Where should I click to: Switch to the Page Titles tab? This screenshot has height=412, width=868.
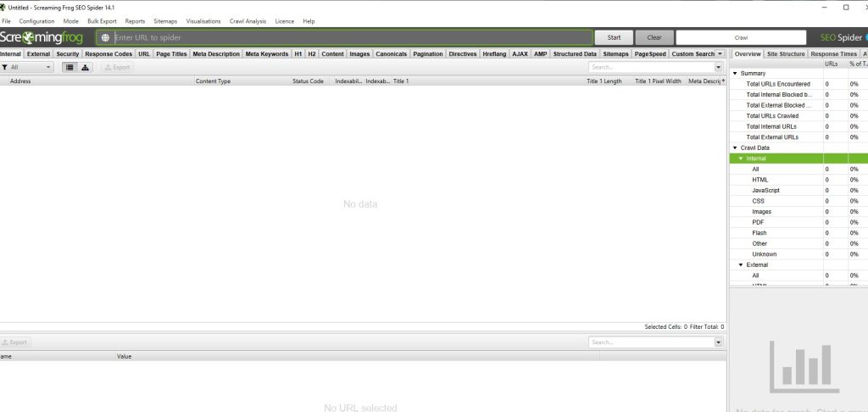171,53
